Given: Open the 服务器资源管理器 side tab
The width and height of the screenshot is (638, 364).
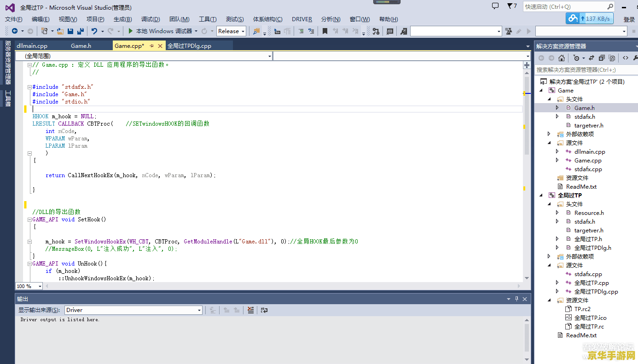Looking at the screenshot, I should click(8, 63).
